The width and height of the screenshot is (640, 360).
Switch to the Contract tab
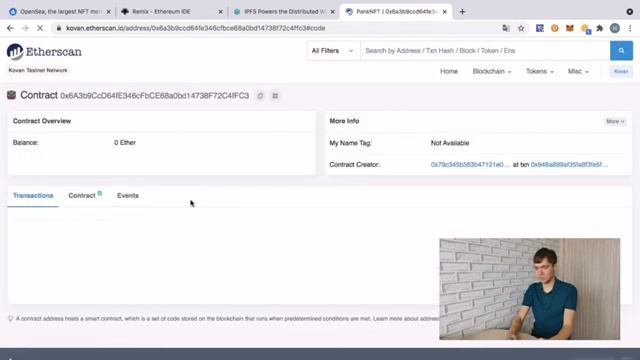tap(84, 196)
